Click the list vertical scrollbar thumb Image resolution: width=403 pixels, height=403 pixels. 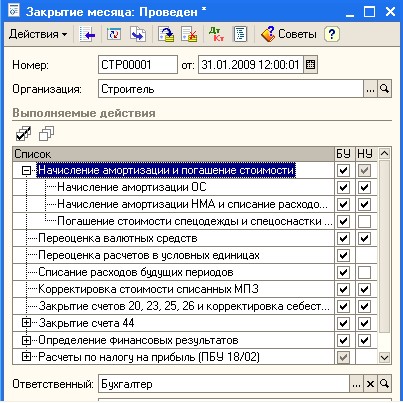click(x=384, y=246)
